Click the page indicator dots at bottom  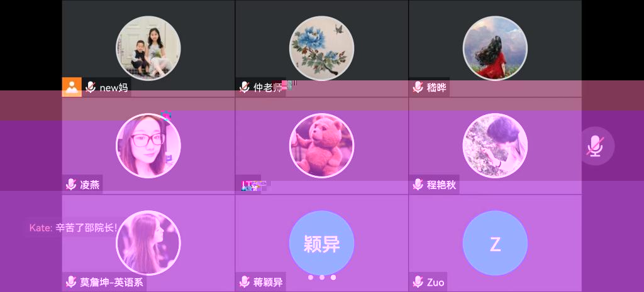click(x=322, y=278)
